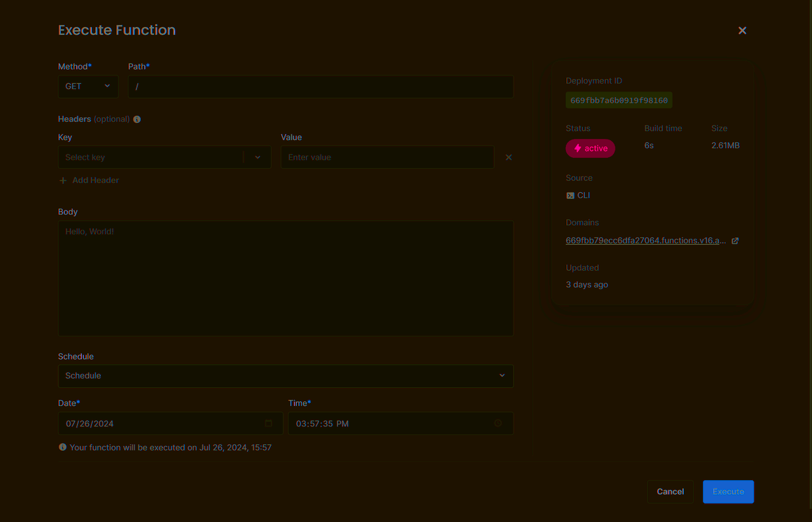Remove the header row using the X icon

(x=508, y=157)
